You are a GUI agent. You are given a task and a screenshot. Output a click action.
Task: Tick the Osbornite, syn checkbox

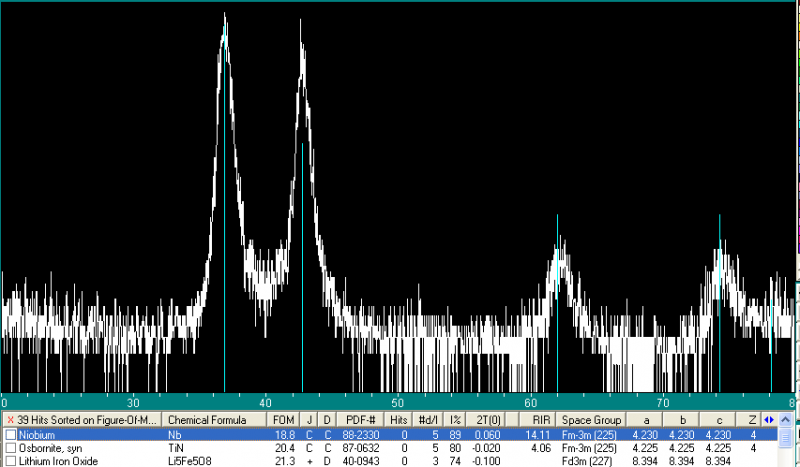pos(11,448)
